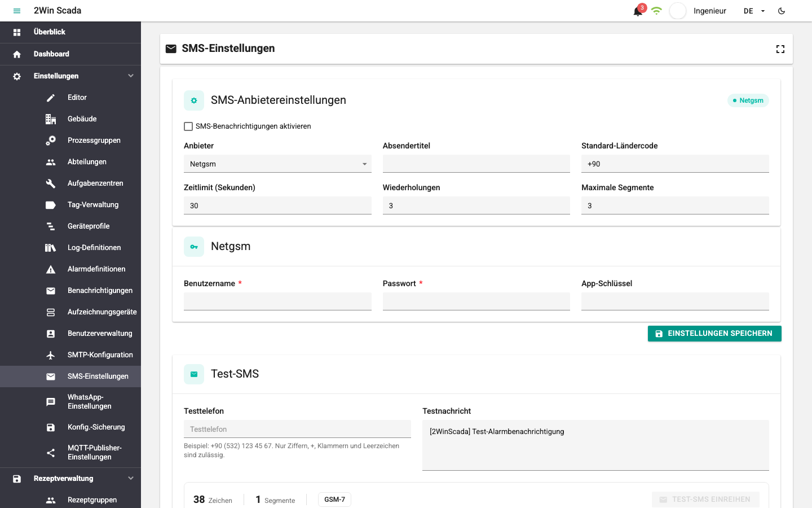This screenshot has height=508, width=812.
Task: Click the MQTT-Publisher share icon
Action: [x=51, y=453]
